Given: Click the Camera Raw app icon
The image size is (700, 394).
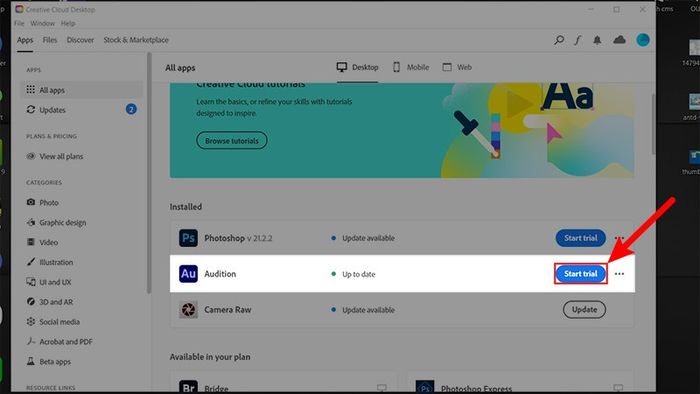Looking at the screenshot, I should [x=188, y=309].
